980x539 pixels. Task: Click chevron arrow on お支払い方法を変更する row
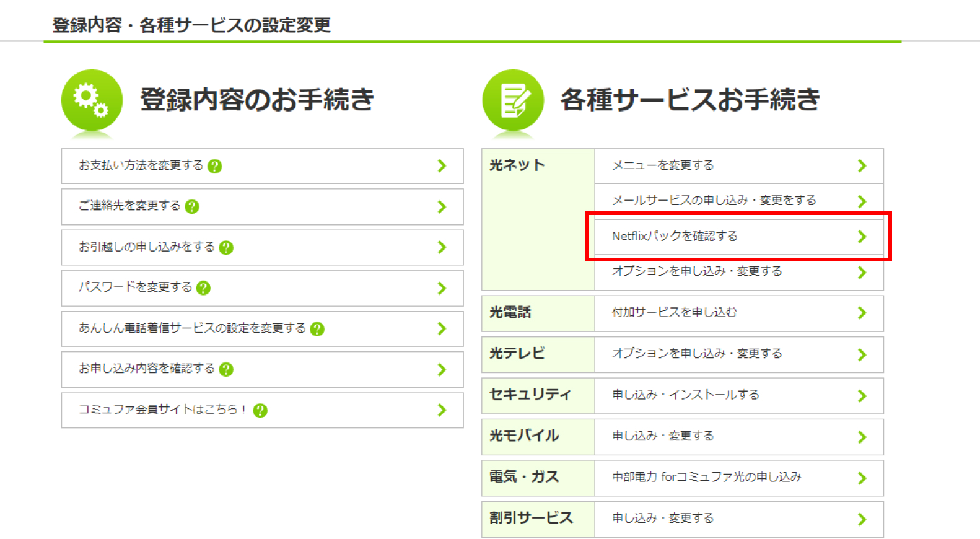coord(442,165)
